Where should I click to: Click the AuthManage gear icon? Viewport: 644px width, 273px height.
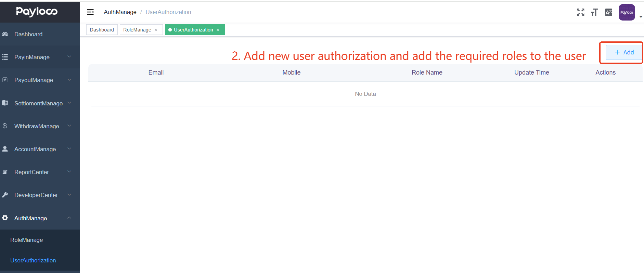(x=5, y=218)
